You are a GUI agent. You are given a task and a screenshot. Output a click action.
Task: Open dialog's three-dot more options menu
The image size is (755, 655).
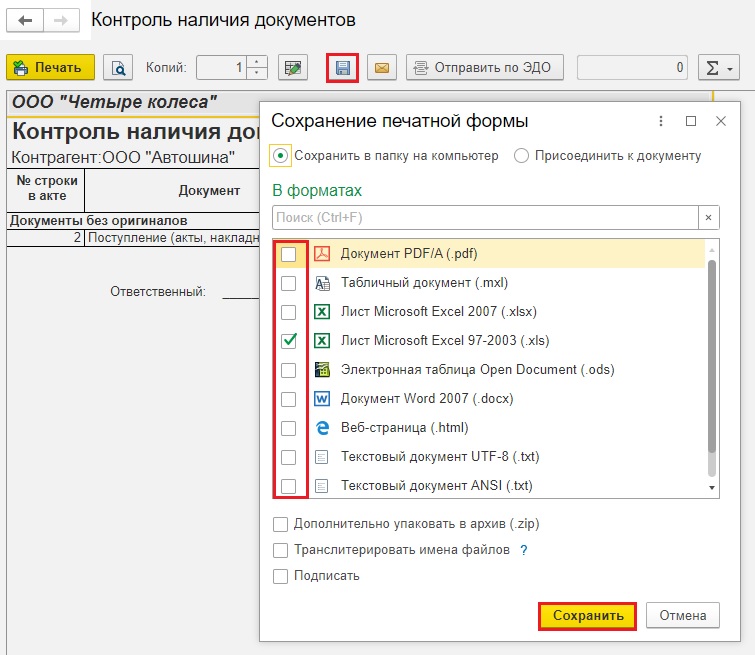coord(660,121)
